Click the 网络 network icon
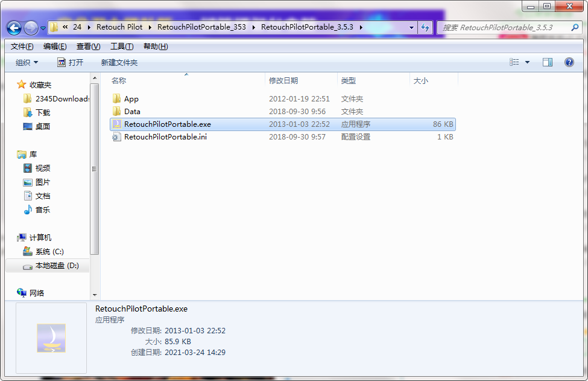Viewport: 588px width, 381px height. click(x=21, y=293)
